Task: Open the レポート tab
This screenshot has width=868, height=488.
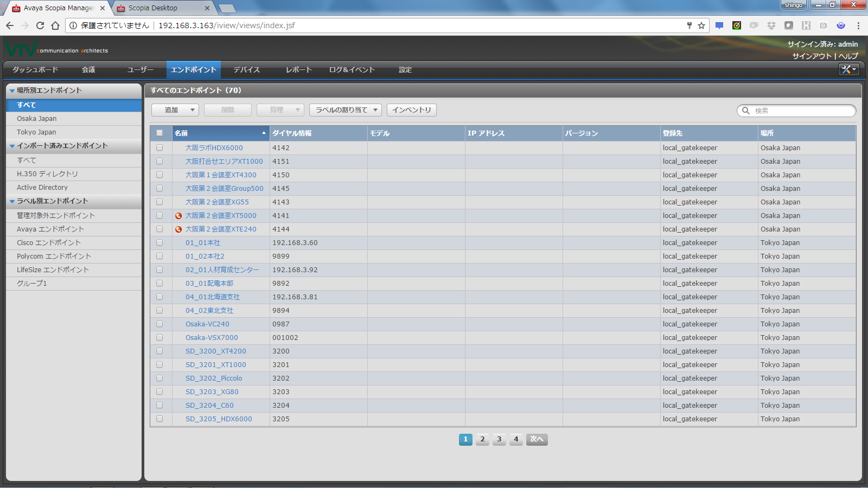Action: [x=299, y=69]
